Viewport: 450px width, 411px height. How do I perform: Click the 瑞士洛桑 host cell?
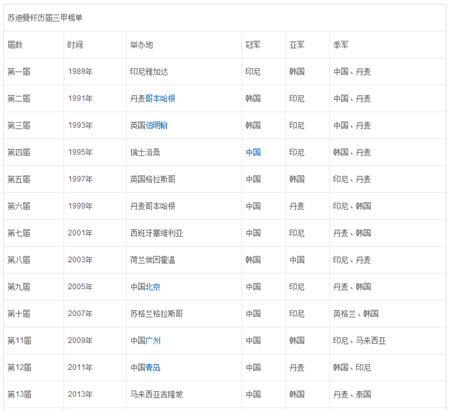tap(145, 152)
